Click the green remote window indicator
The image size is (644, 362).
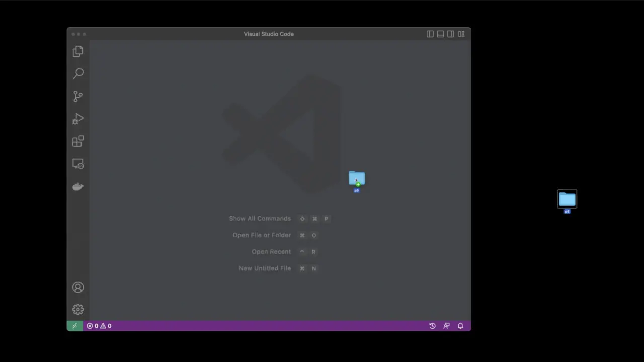[74, 326]
